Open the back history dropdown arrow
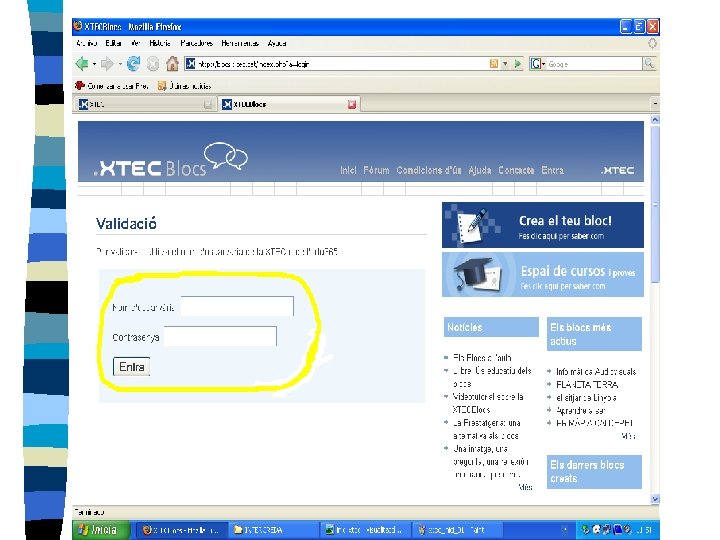 coord(94,64)
